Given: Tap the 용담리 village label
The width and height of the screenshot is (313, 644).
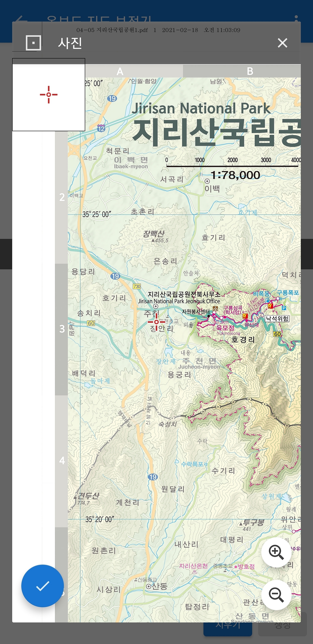Looking at the screenshot, I should [x=83, y=272].
